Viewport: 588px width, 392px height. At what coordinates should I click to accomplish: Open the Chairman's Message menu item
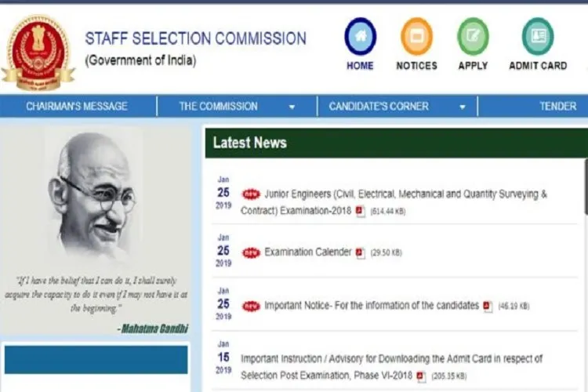coord(77,106)
